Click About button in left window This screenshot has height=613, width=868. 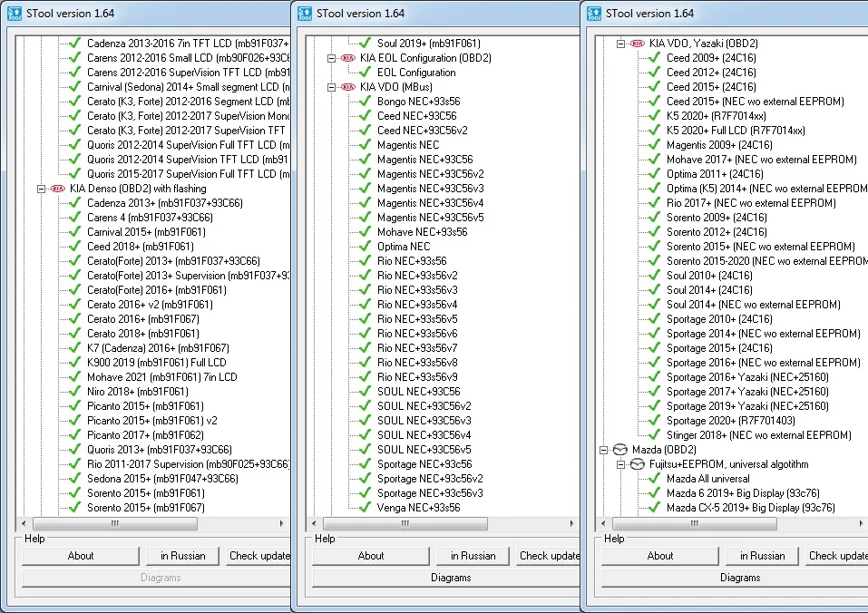(x=81, y=556)
